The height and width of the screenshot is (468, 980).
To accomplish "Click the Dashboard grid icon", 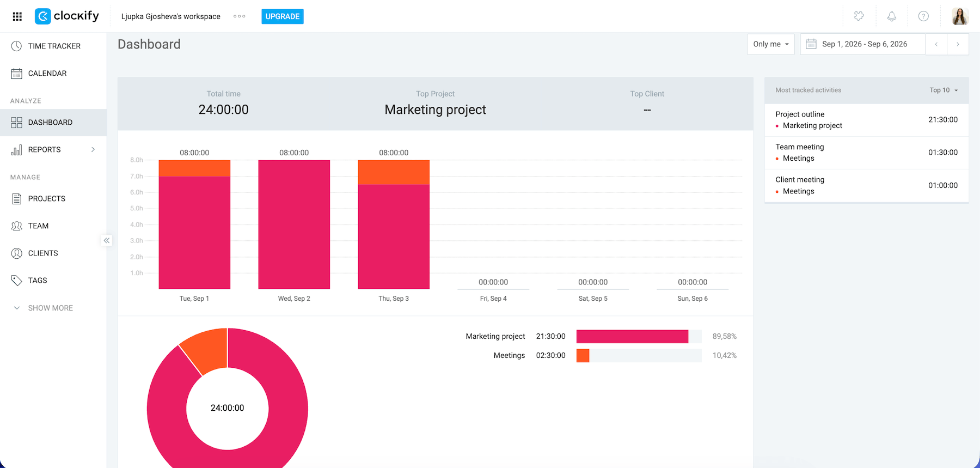I will (17, 123).
